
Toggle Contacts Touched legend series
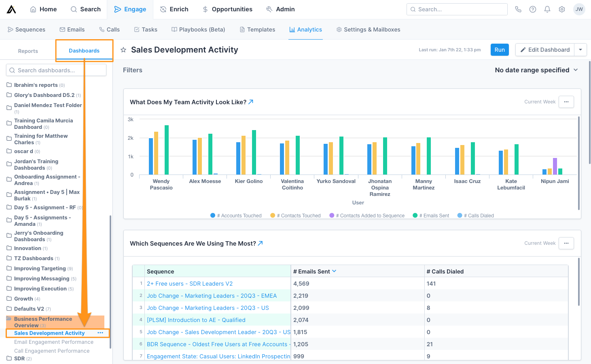tap(295, 215)
